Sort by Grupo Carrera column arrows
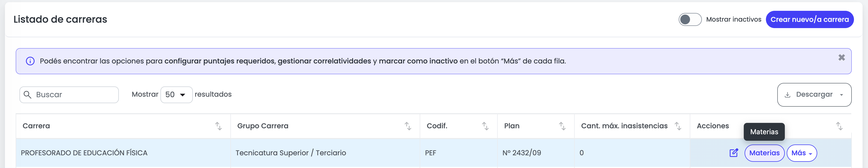868x168 pixels. point(408,126)
